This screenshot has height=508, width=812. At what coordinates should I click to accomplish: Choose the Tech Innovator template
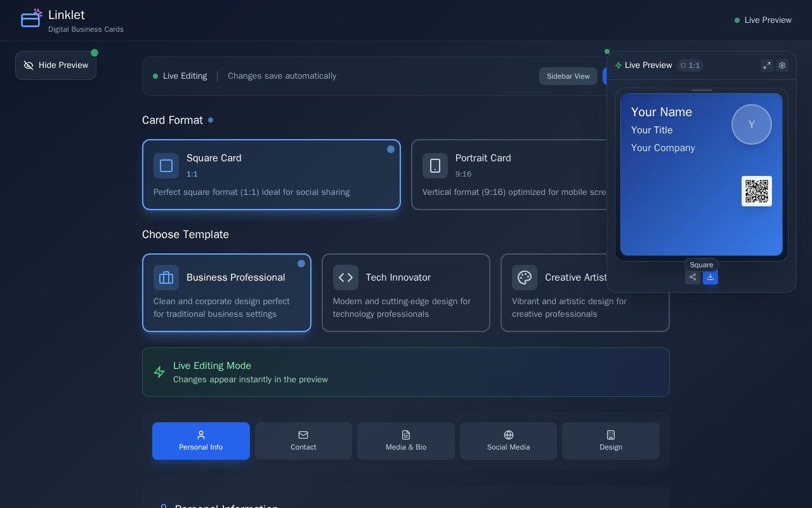[x=406, y=293]
